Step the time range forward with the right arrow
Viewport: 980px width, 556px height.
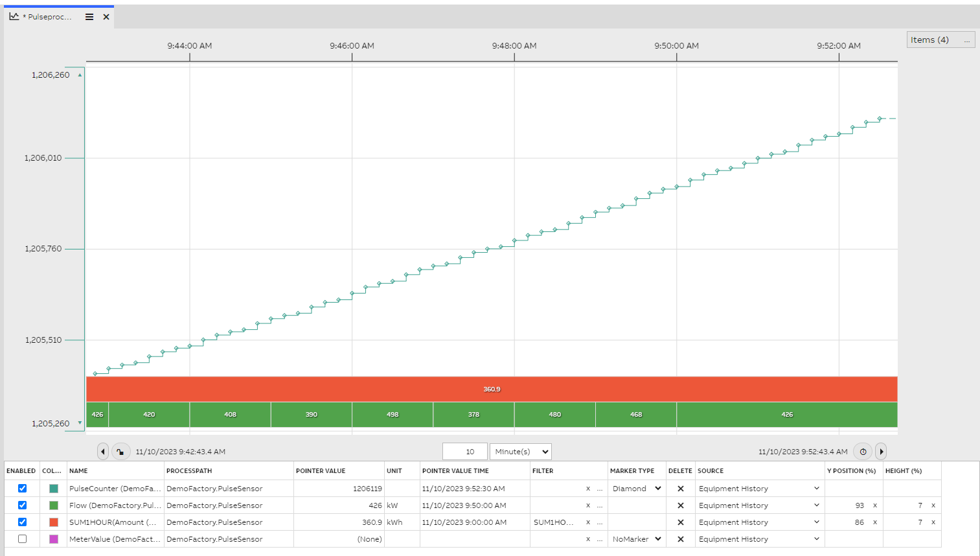[x=881, y=451]
